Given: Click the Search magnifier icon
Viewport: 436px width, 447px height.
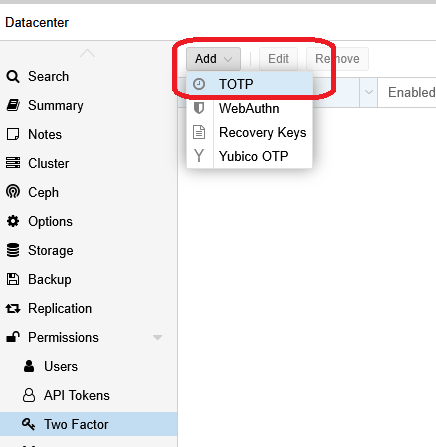Looking at the screenshot, I should 13,77.
